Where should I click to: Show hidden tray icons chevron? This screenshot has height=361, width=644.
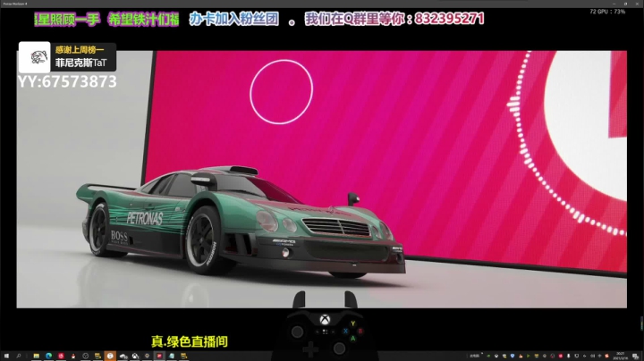point(482,354)
